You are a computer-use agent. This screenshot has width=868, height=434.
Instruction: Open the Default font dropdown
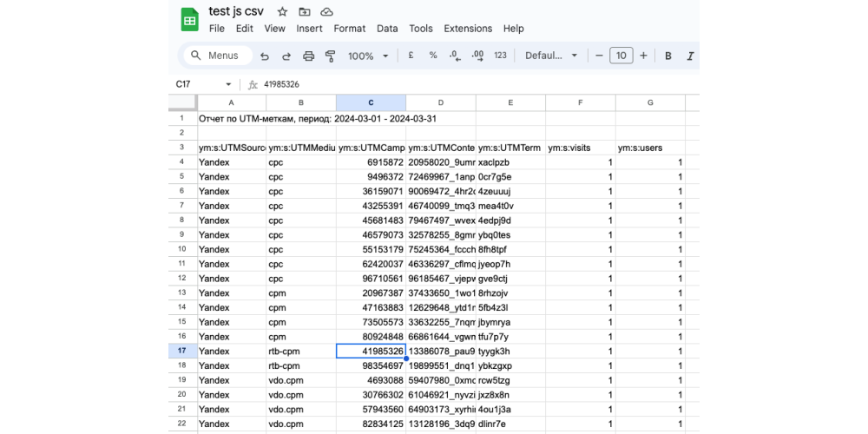pyautogui.click(x=551, y=56)
